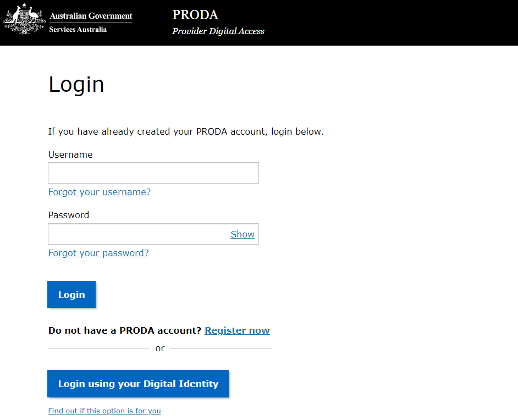This screenshot has height=420, width=518.
Task: Click the Australian Government coat of arms logo
Action: click(24, 20)
